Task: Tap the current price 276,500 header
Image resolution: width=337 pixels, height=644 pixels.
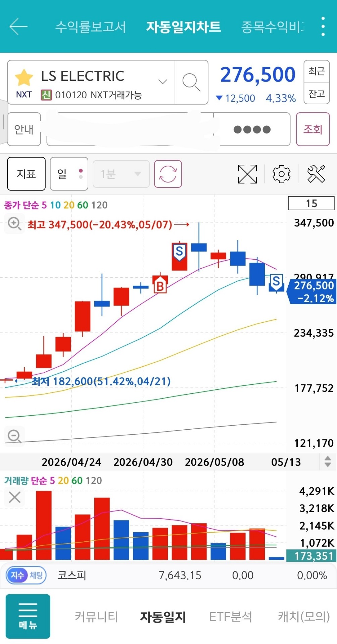Action: coord(257,74)
